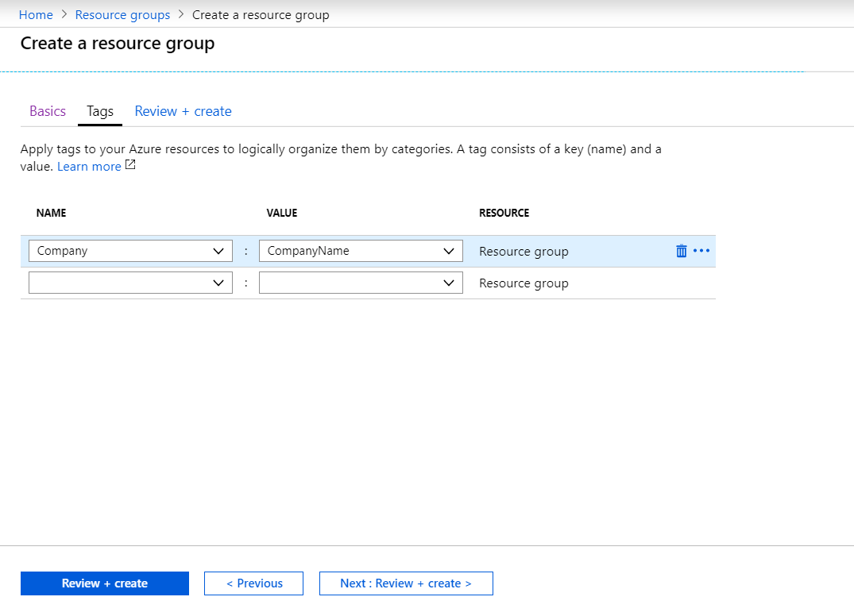This screenshot has height=616, width=854.
Task: Follow the Learn more link
Action: (x=89, y=167)
